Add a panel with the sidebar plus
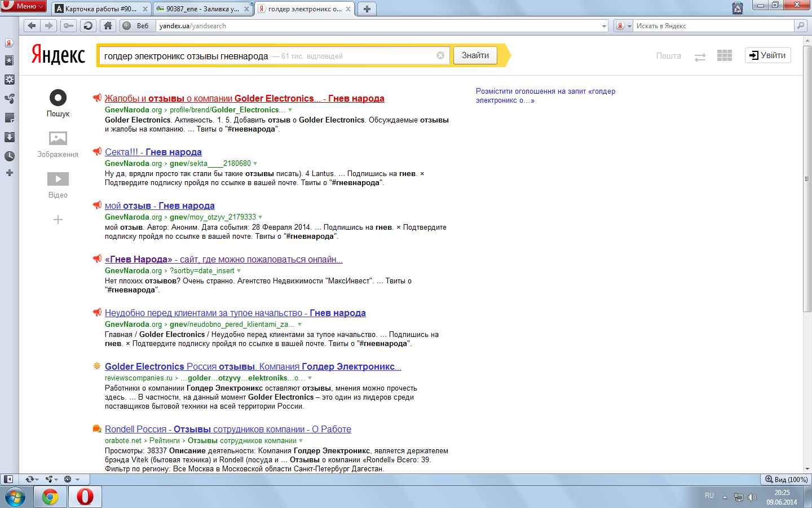The width and height of the screenshot is (812, 508). pyautogui.click(x=9, y=173)
